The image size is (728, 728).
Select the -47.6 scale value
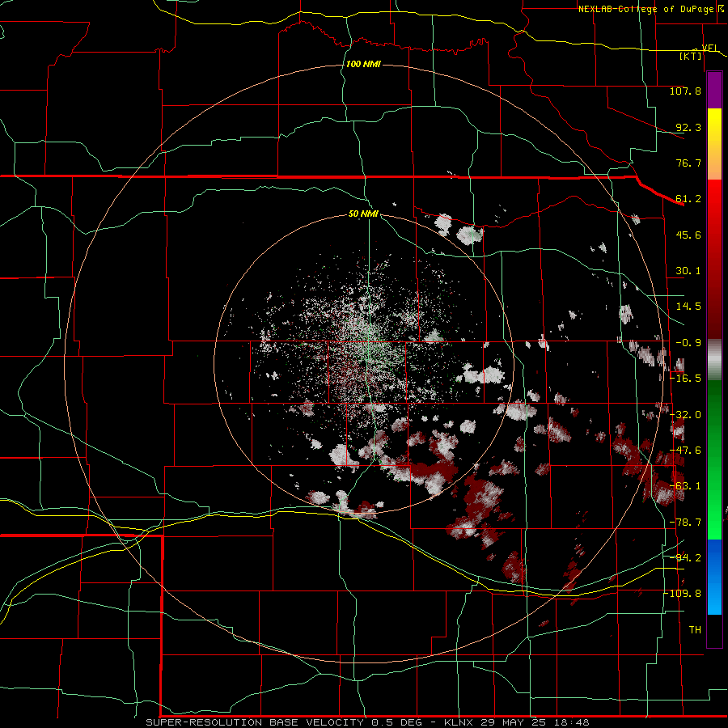[x=685, y=451]
